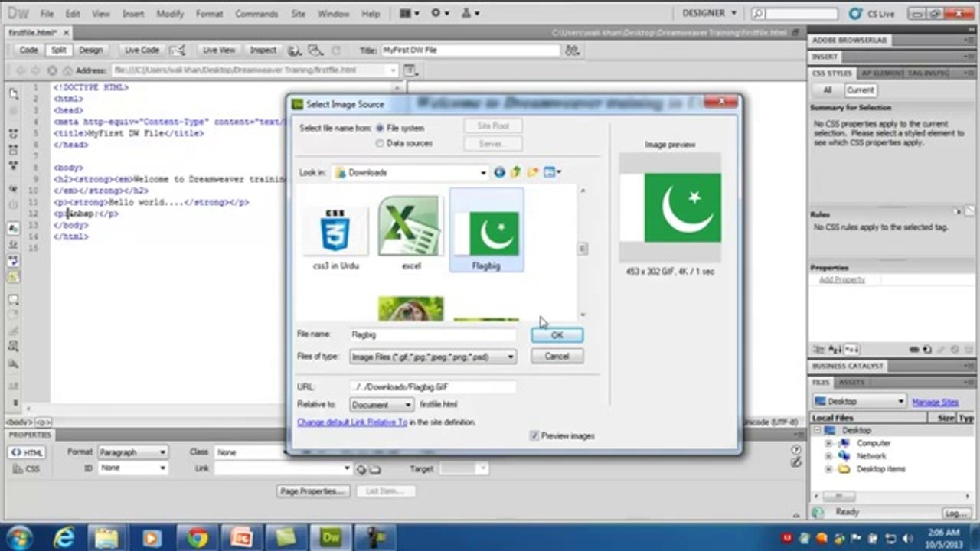Open the Insert menu
The width and height of the screenshot is (980, 551).
tap(133, 14)
